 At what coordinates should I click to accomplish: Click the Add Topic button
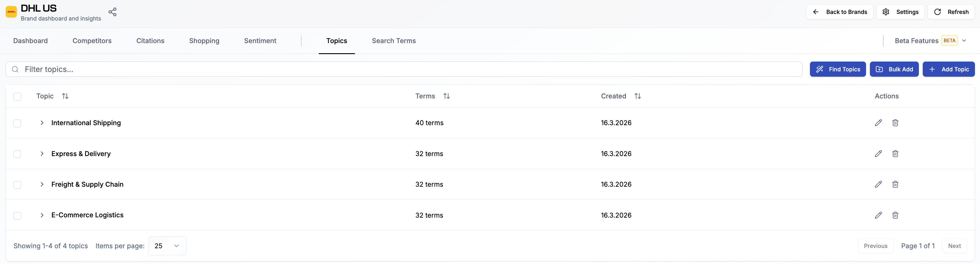coord(949,69)
